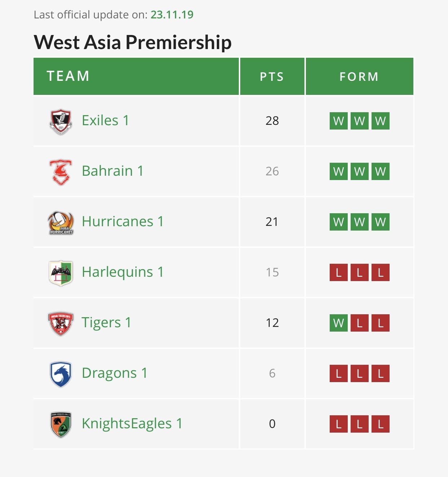448x477 pixels.
Task: Open the Hurricanes 1 team page
Action: click(123, 222)
